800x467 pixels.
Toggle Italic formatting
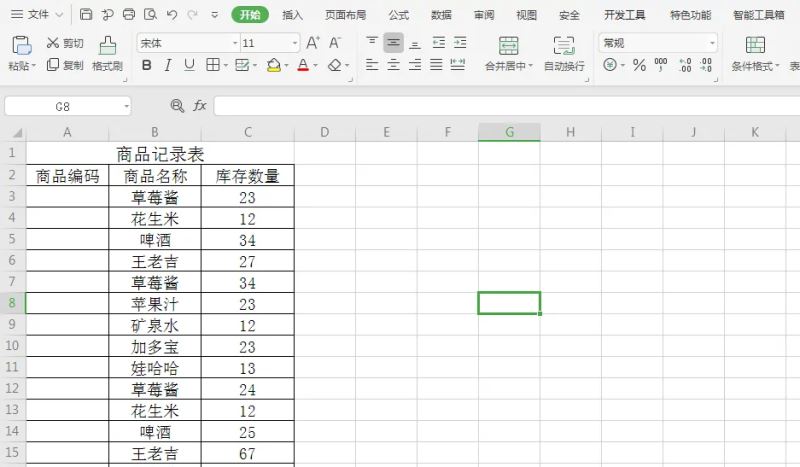click(167, 65)
